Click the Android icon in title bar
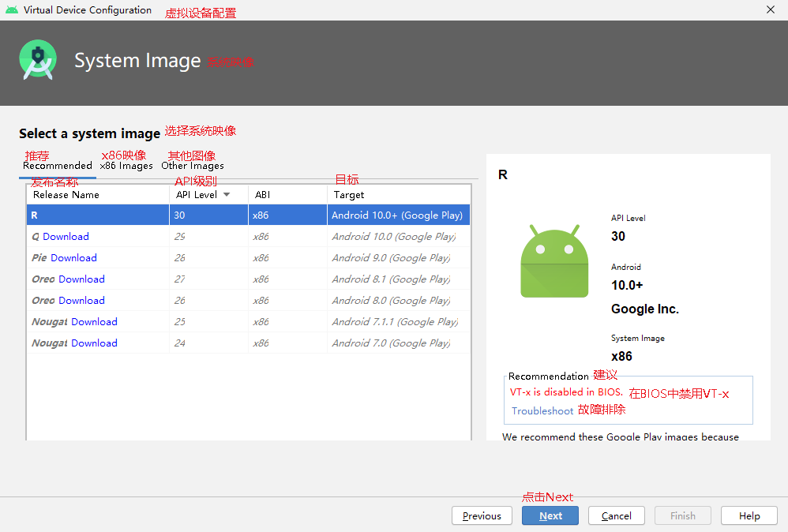 [12, 9]
